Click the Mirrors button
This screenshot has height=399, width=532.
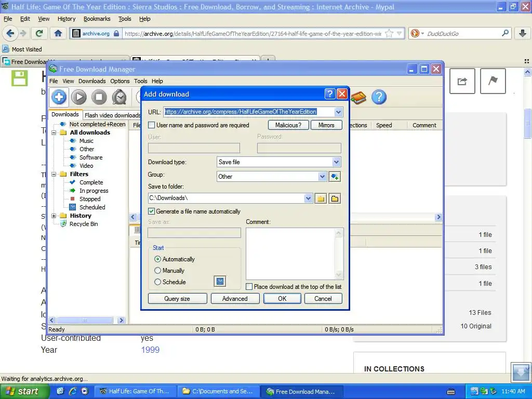[326, 125]
